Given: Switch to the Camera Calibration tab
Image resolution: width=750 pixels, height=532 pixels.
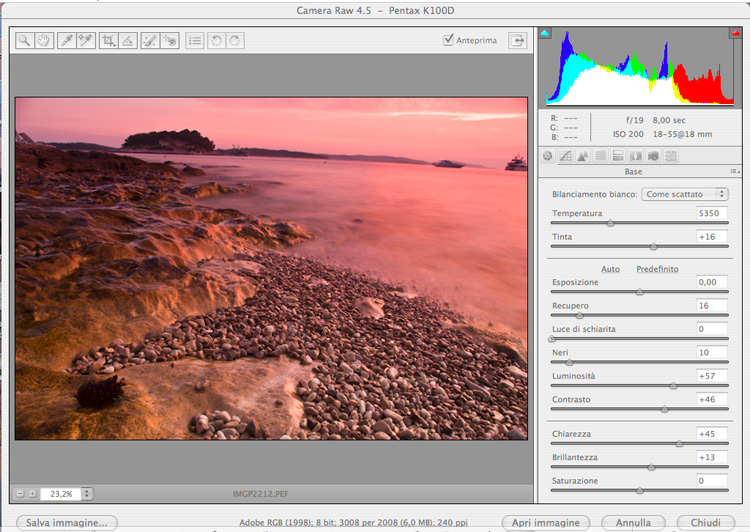Looking at the screenshot, I should (653, 156).
